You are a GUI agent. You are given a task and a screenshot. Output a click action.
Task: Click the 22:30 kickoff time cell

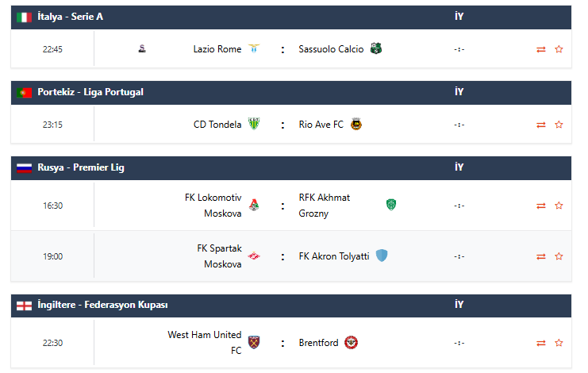pos(52,343)
